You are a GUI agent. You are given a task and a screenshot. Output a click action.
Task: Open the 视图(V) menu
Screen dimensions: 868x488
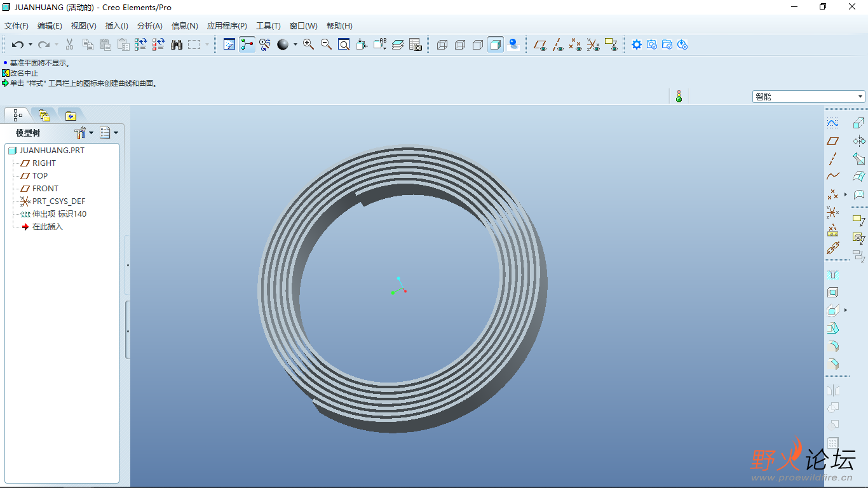point(83,26)
